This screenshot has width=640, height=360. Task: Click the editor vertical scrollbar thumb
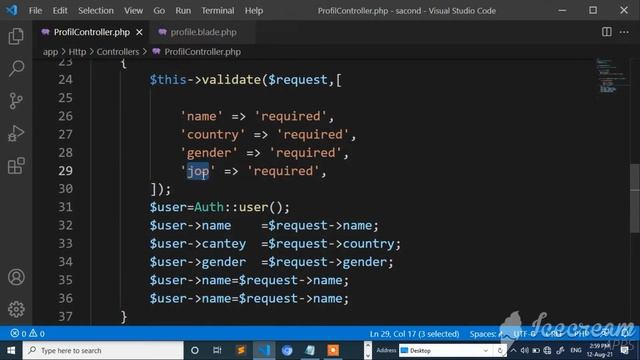634,198
